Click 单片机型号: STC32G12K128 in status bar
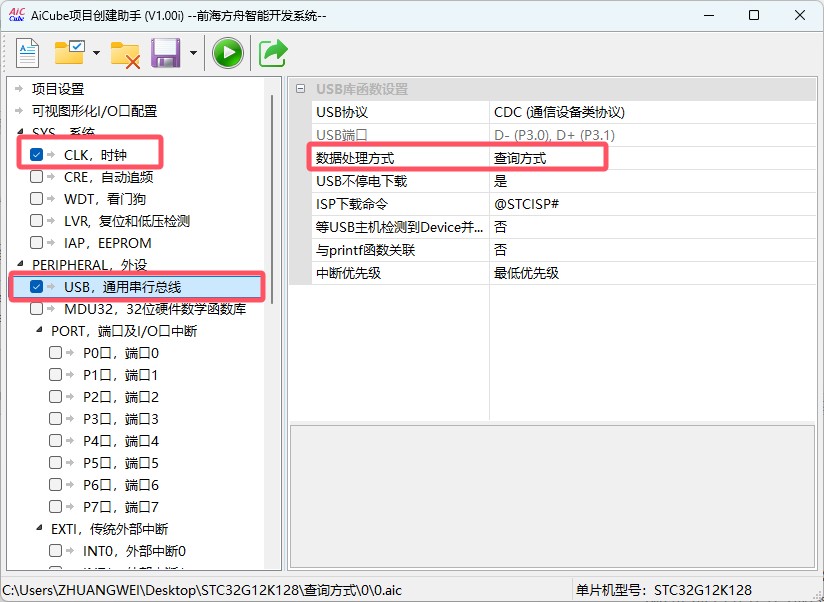 tap(663, 590)
